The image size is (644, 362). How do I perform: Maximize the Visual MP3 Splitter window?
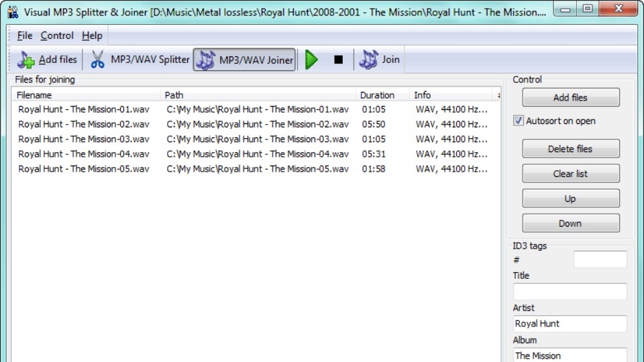click(x=588, y=9)
